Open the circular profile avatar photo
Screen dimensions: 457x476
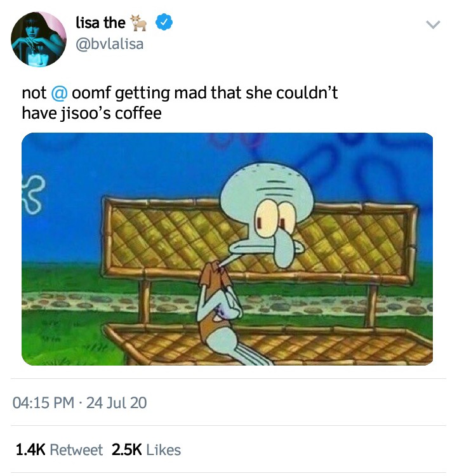click(39, 39)
